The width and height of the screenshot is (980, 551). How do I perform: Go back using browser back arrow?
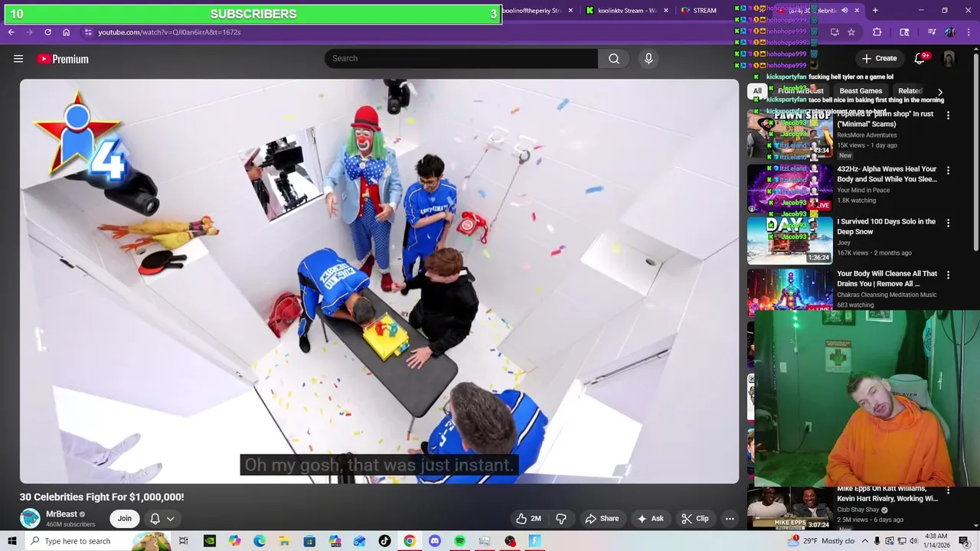tap(11, 32)
